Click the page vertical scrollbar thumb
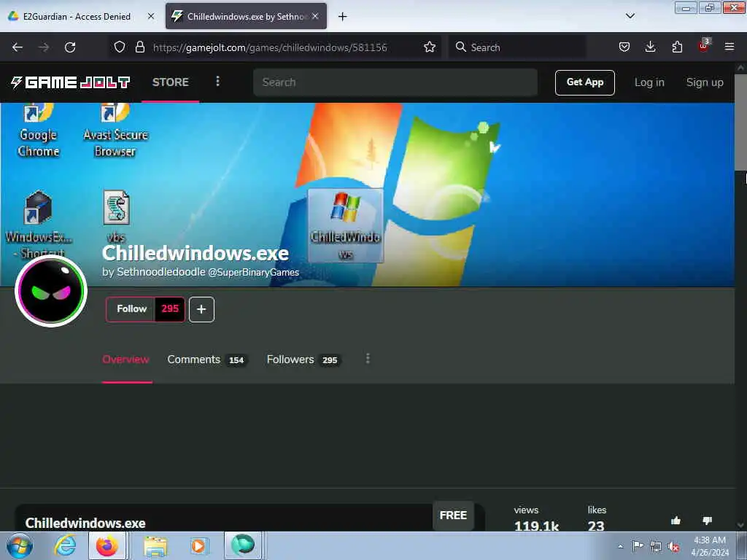The width and height of the screenshot is (747, 560). click(x=740, y=122)
